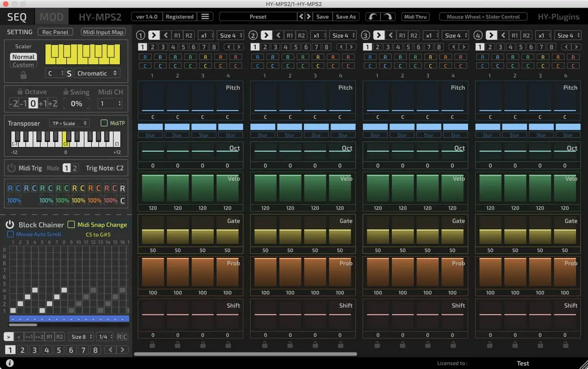
Task: Click the Rec Panel button
Action: 55,32
